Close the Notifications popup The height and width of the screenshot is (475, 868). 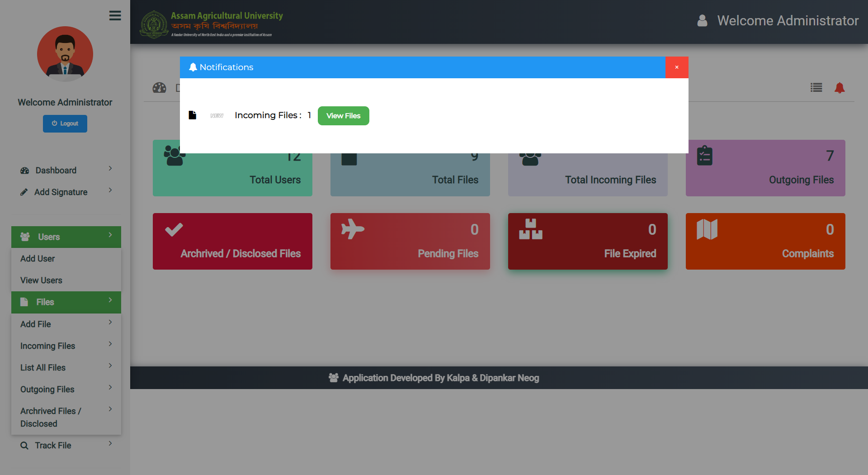click(676, 67)
